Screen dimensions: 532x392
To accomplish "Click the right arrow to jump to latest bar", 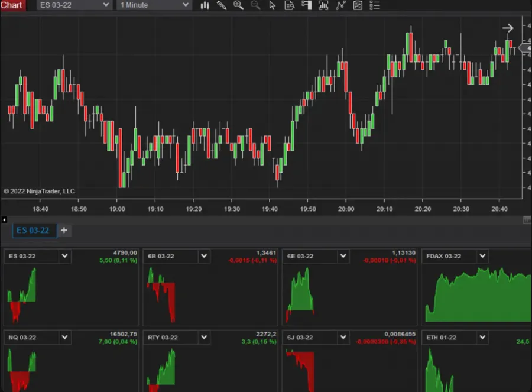I will [x=508, y=27].
